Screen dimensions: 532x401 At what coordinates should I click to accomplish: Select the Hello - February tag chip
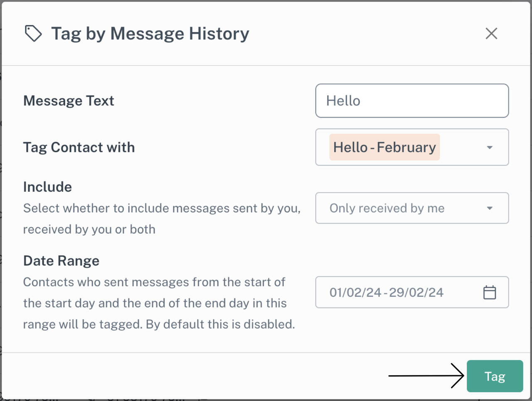tap(384, 147)
